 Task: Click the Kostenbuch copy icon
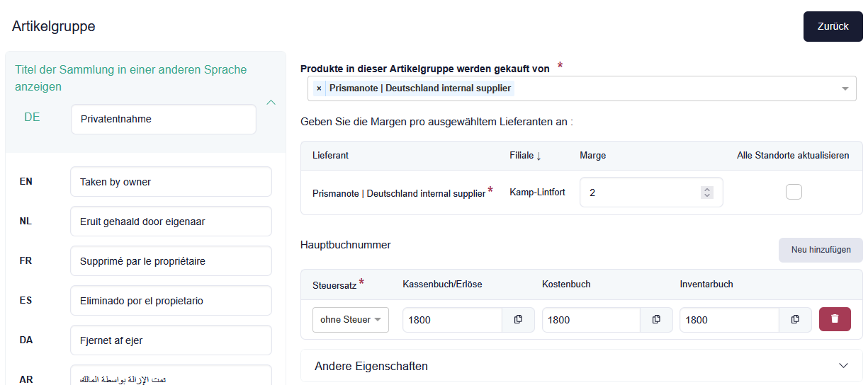coord(656,320)
